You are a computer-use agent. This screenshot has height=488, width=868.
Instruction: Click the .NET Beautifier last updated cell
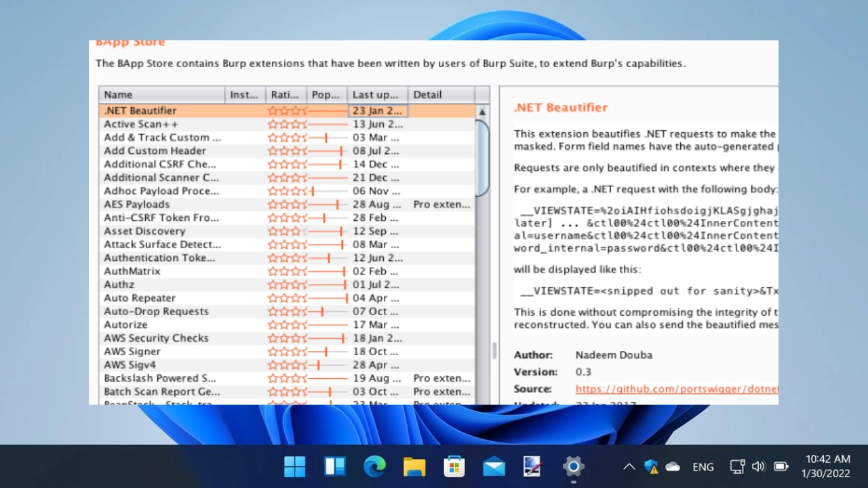[378, 110]
